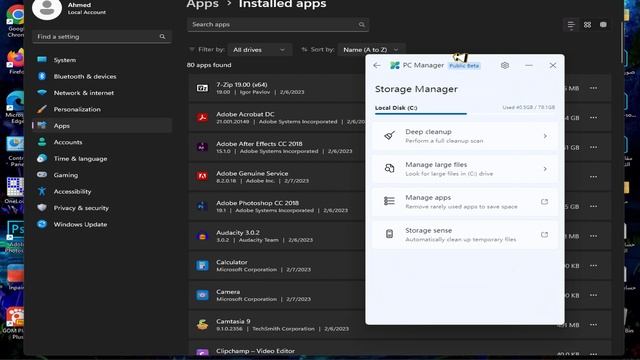Open the All drives filter dropdown
Screen dimensions: 640x360
coord(259,49)
